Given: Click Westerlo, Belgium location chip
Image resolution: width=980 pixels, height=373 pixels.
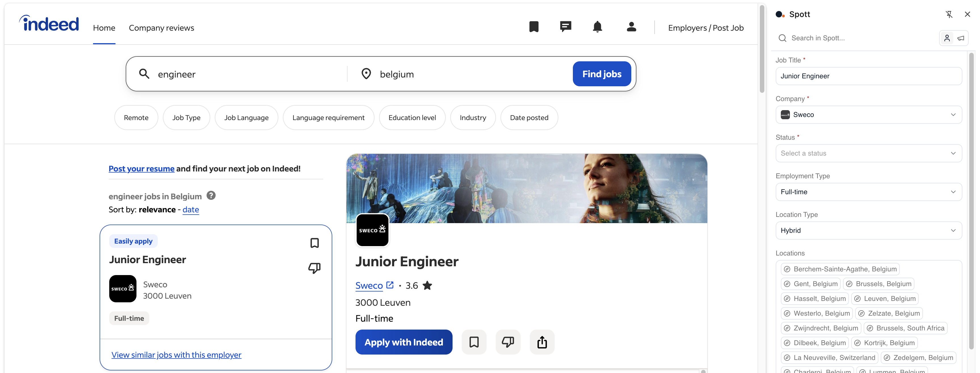Looking at the screenshot, I should point(817,314).
